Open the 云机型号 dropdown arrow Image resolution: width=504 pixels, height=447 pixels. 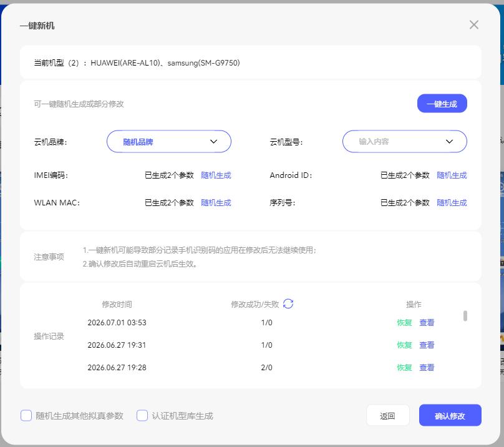[449, 142]
